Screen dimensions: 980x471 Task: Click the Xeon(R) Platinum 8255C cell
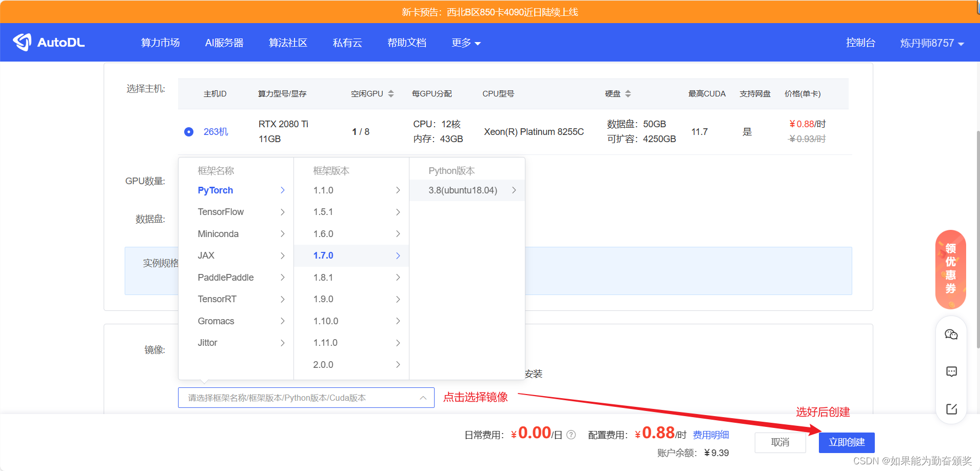[534, 132]
